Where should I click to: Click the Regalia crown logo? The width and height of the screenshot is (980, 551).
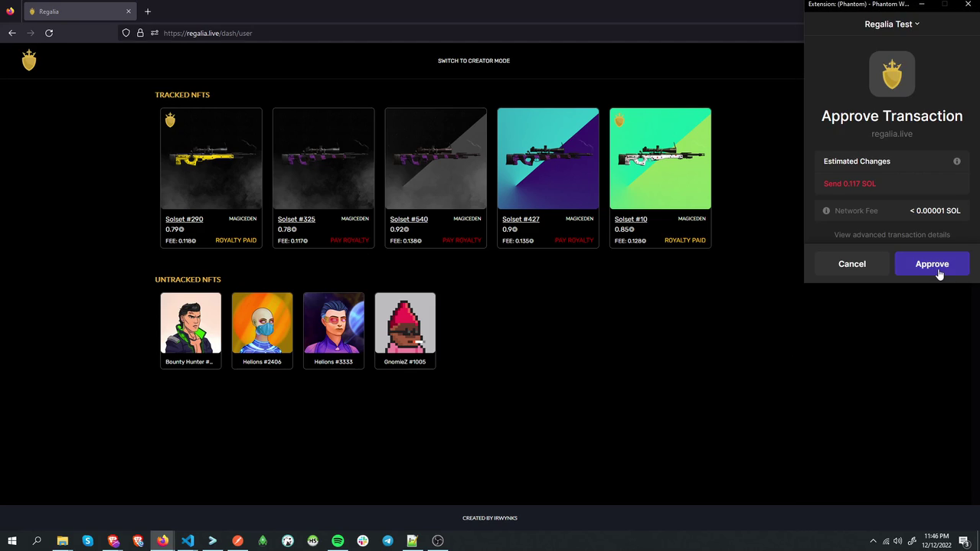tap(29, 60)
